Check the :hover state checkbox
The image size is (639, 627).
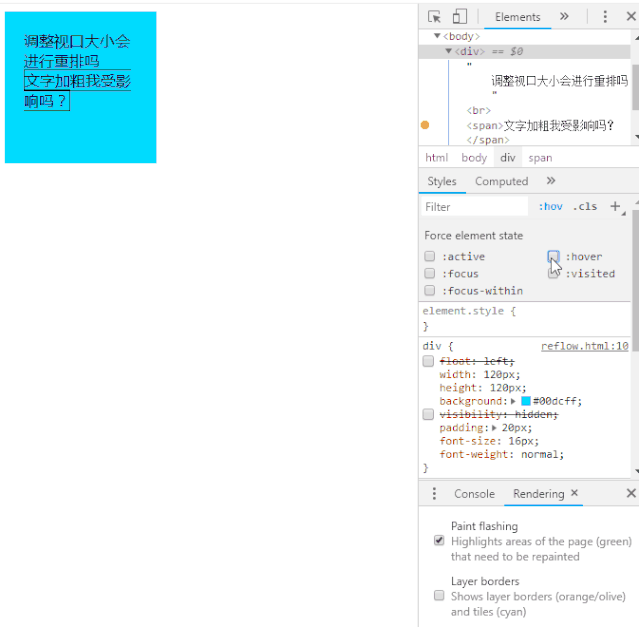coord(553,256)
